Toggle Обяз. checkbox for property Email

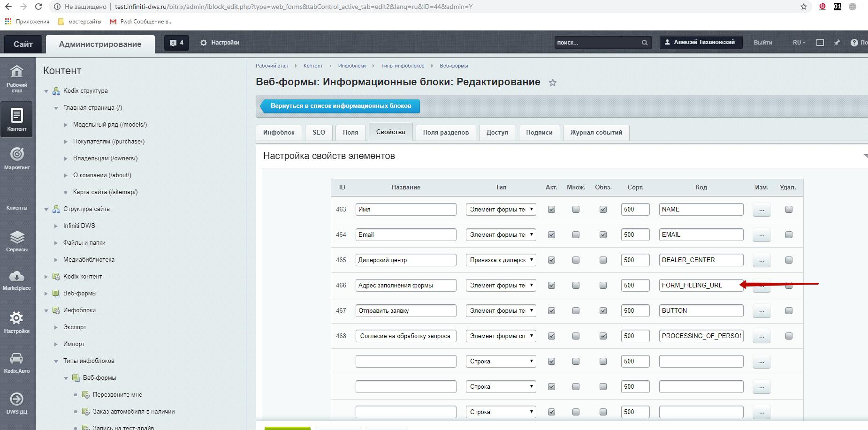(x=603, y=235)
